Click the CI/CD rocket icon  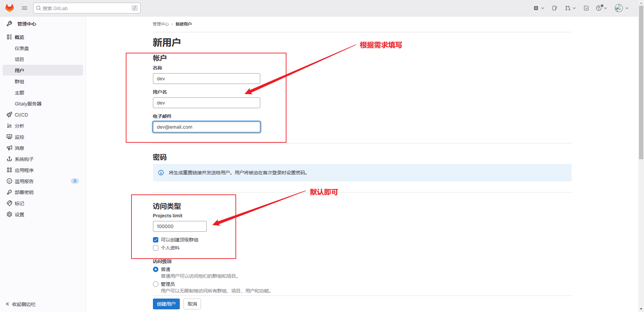[x=9, y=115]
